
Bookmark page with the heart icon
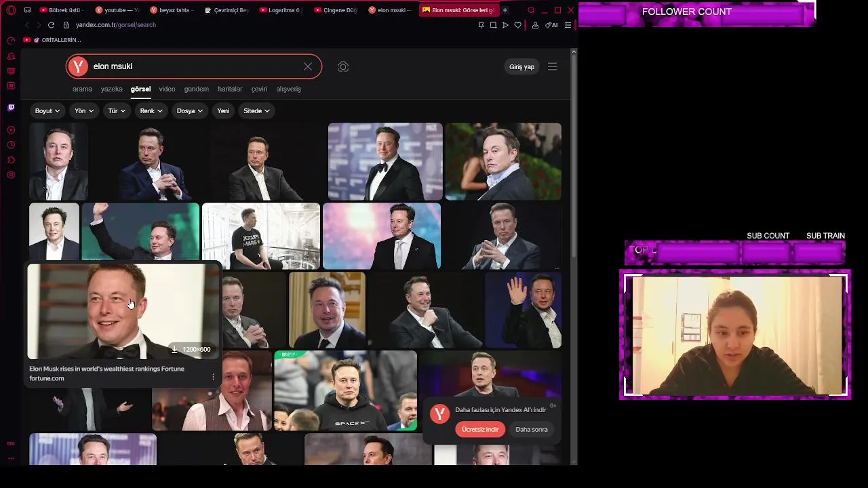click(x=517, y=25)
